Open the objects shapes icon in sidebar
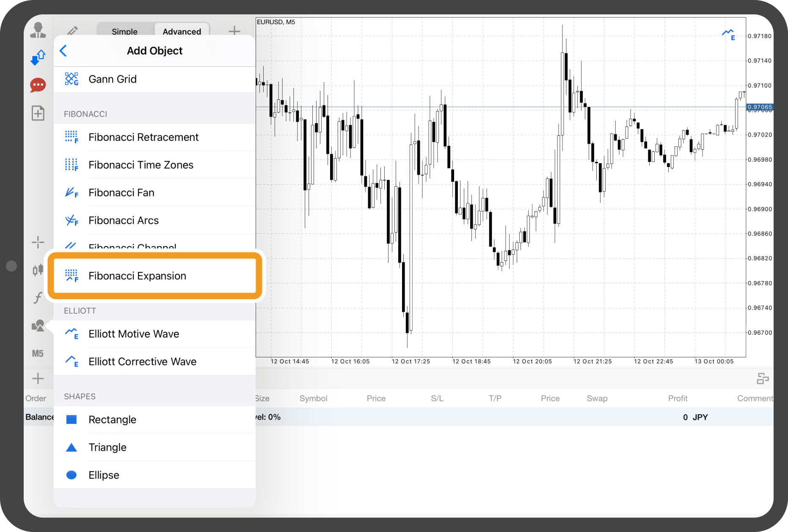Image resolution: width=788 pixels, height=532 pixels. point(38,326)
